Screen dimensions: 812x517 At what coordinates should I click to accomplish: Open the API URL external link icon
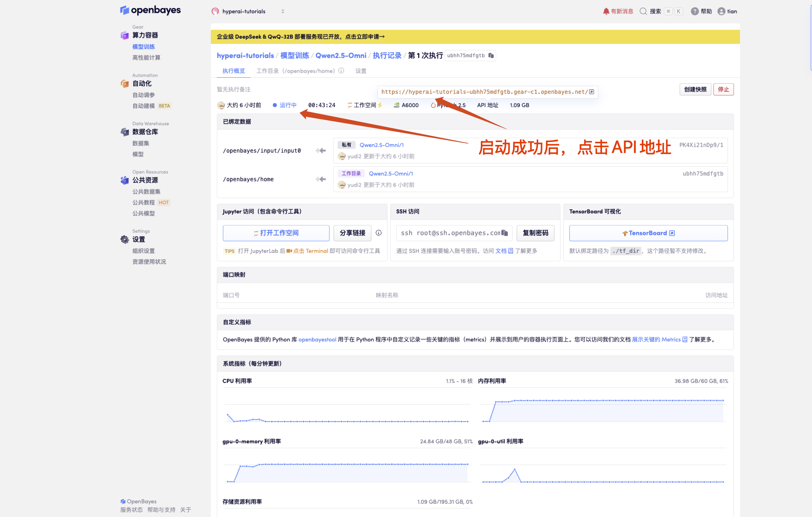591,92
